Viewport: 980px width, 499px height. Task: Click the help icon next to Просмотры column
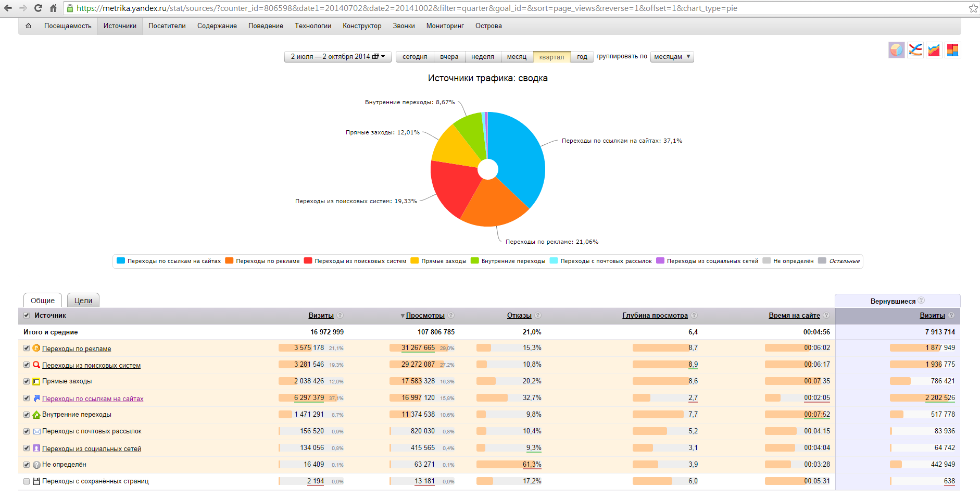coord(451,315)
